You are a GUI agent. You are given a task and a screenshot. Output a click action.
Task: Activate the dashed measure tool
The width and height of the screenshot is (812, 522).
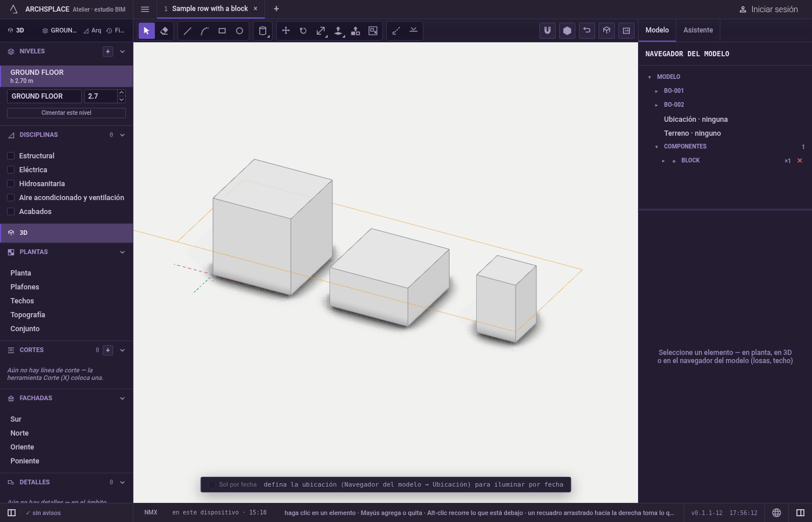point(396,31)
